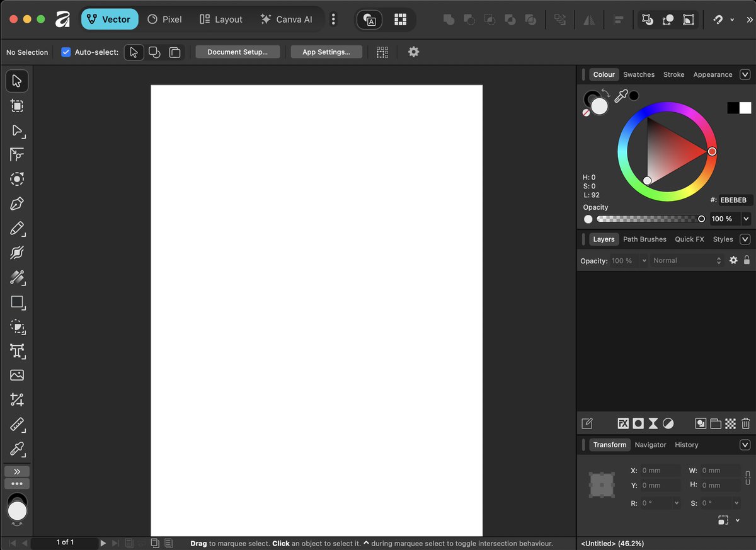Select the Pen tool
The height and width of the screenshot is (550, 756).
(17, 203)
